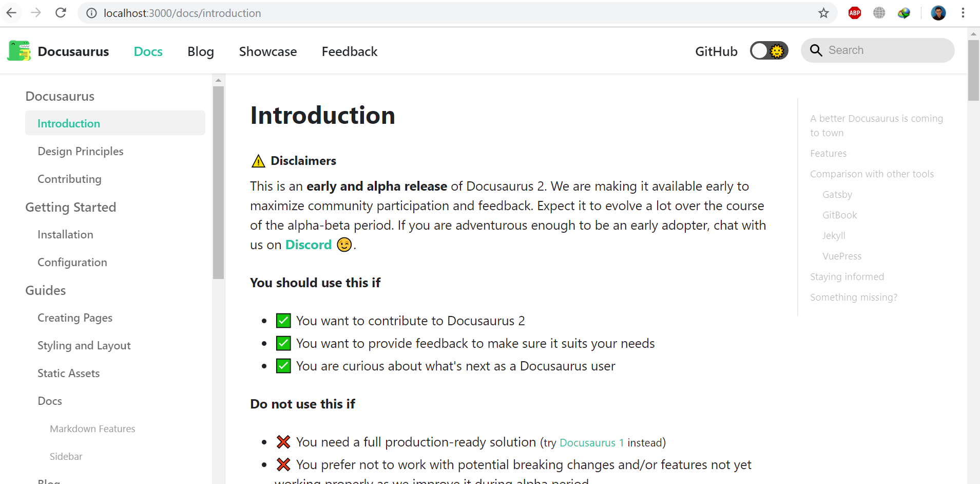Image resolution: width=980 pixels, height=484 pixels.
Task: Click the page scroll-up arrow
Action: (x=973, y=34)
